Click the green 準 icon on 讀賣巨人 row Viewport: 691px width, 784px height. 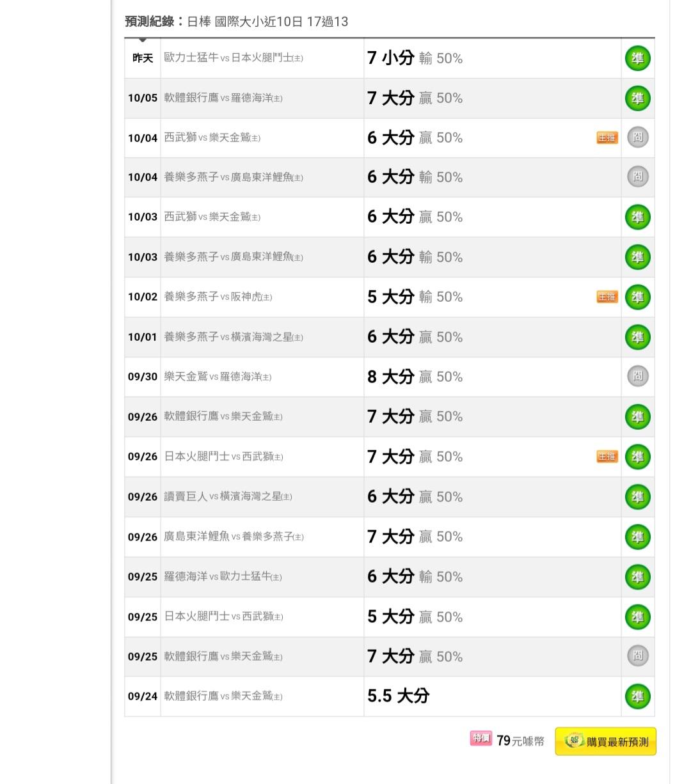[637, 497]
